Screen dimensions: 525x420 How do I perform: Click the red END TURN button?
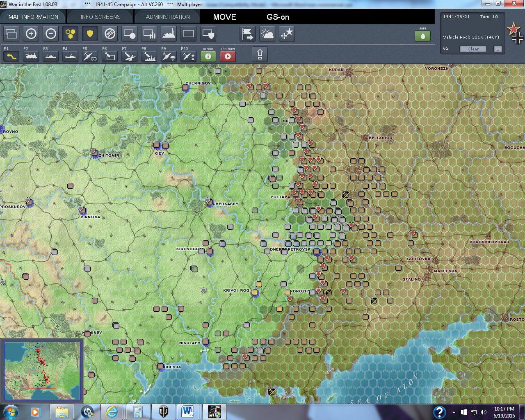[228, 56]
